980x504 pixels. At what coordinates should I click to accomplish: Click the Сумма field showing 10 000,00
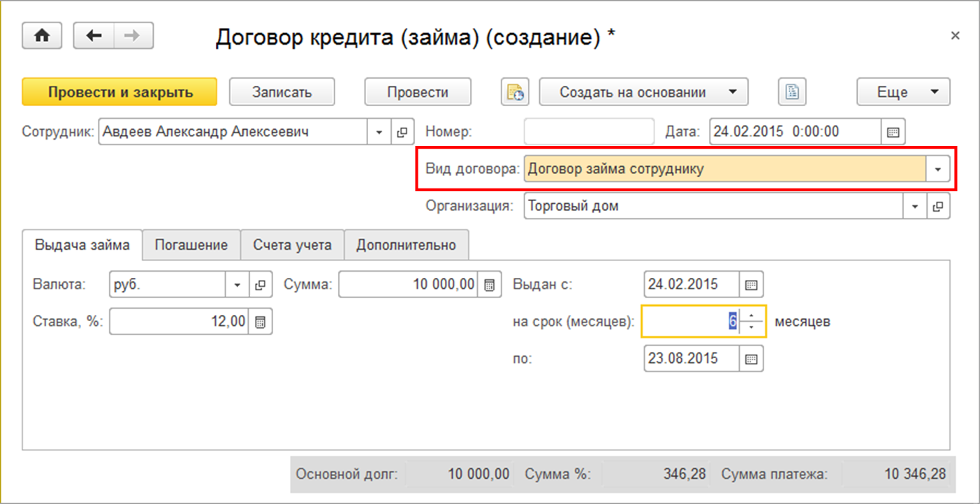coord(409,285)
